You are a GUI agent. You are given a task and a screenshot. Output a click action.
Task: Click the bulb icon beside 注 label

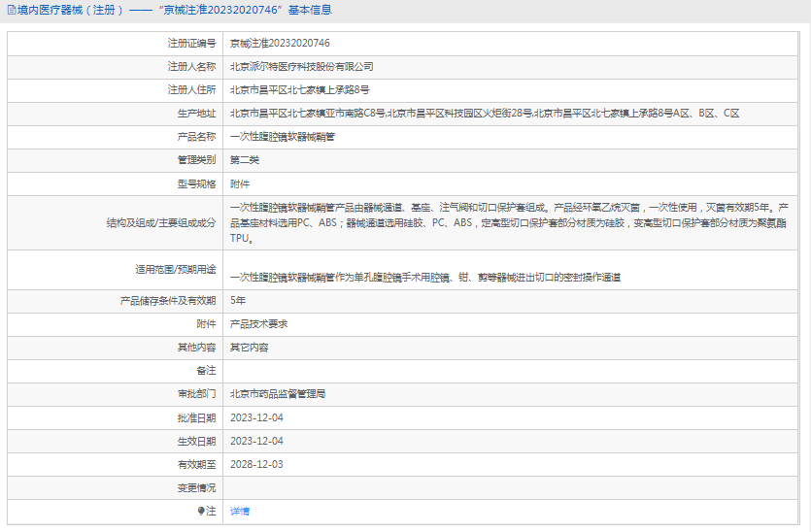click(201, 511)
